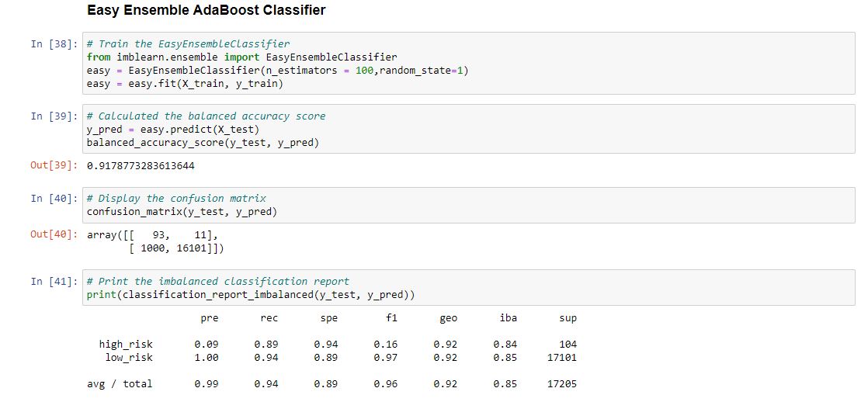Select code cell In [38] training EasyEnsembleClassifier

click(468, 63)
